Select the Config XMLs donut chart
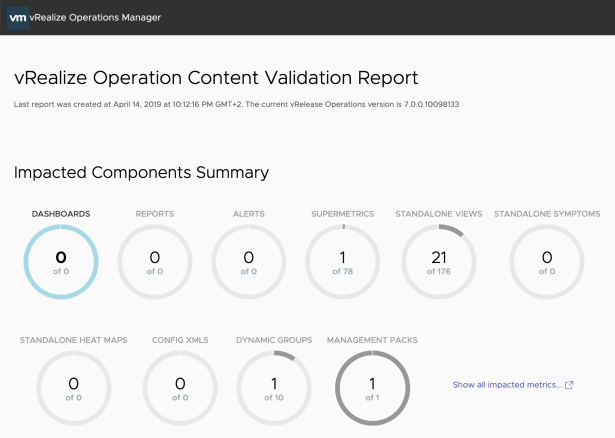This screenshot has height=438, width=615. [x=180, y=388]
